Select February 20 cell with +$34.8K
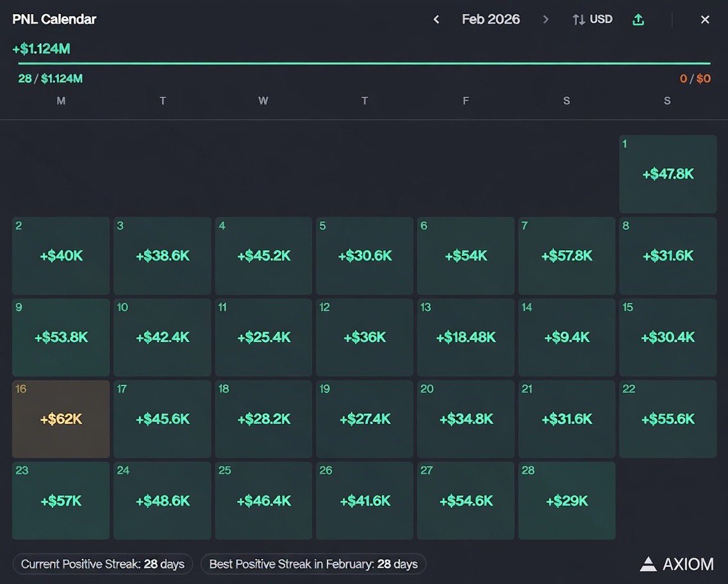This screenshot has width=728, height=584. tap(466, 419)
